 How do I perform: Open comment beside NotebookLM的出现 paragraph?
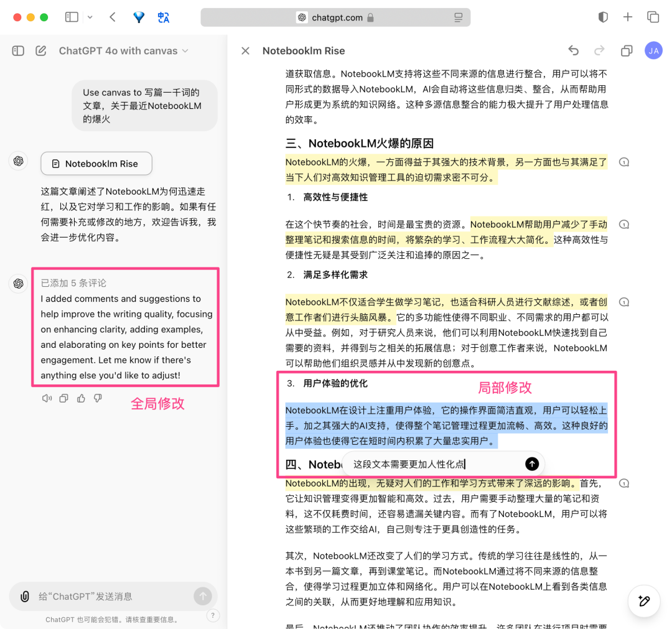624,483
